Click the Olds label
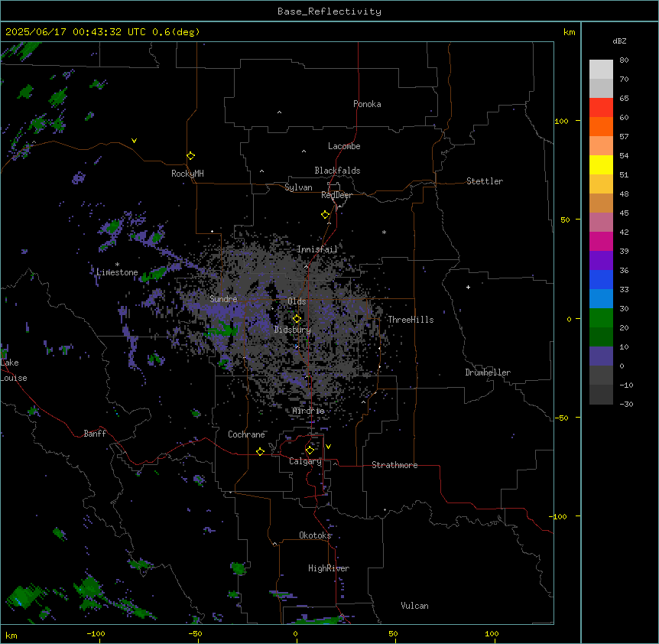This screenshot has height=644, width=659. 297,301
